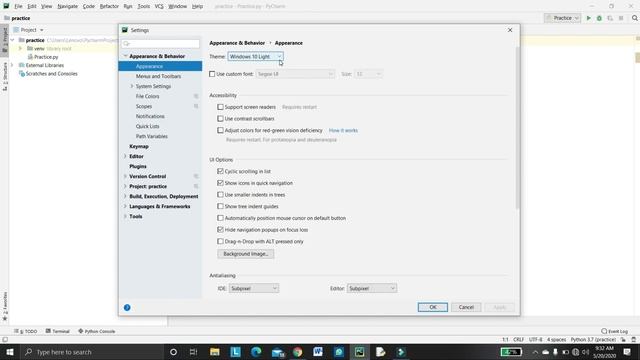This screenshot has height=360, width=640.
Task: Open the VCS menu
Action: click(x=159, y=6)
